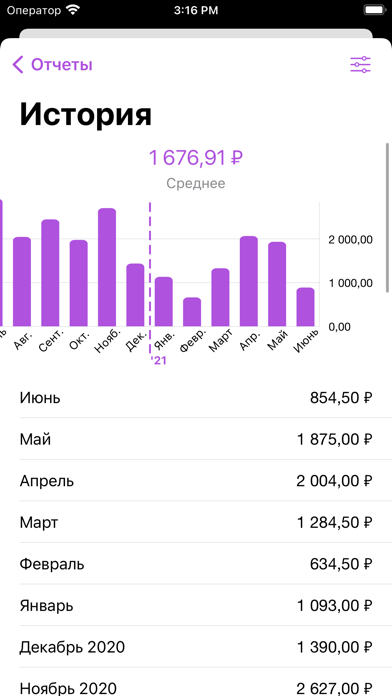The height and width of the screenshot is (696, 392).
Task: Tap the average value 1 676,91 ₽
Action: [x=196, y=158]
